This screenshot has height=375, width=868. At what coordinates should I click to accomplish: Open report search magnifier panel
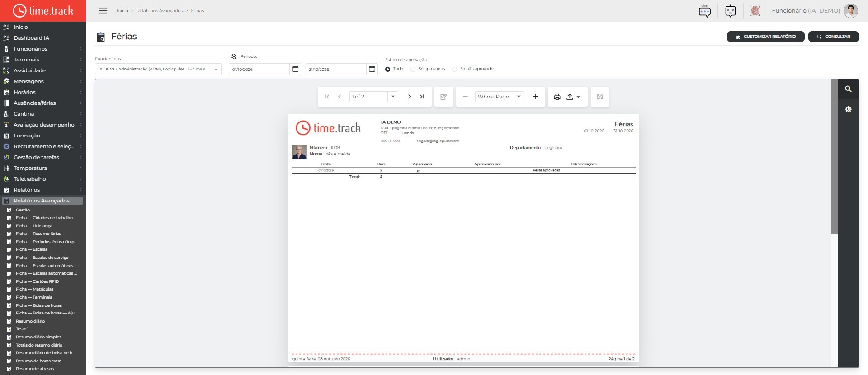click(x=848, y=89)
